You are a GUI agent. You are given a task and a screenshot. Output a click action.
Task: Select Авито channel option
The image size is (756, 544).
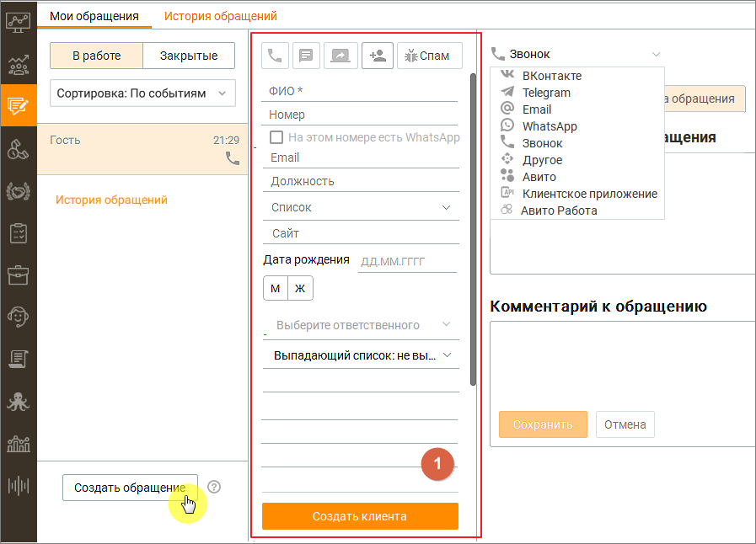point(539,177)
